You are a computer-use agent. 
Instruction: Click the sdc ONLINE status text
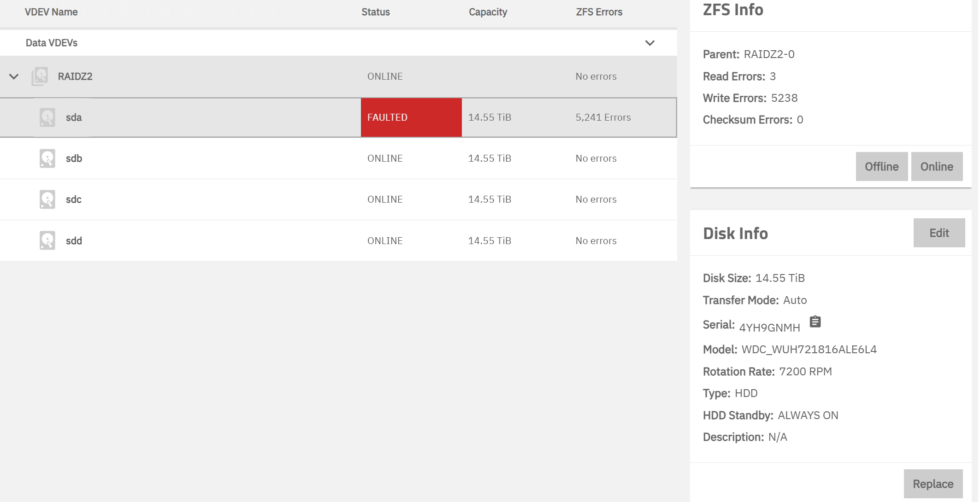385,199
